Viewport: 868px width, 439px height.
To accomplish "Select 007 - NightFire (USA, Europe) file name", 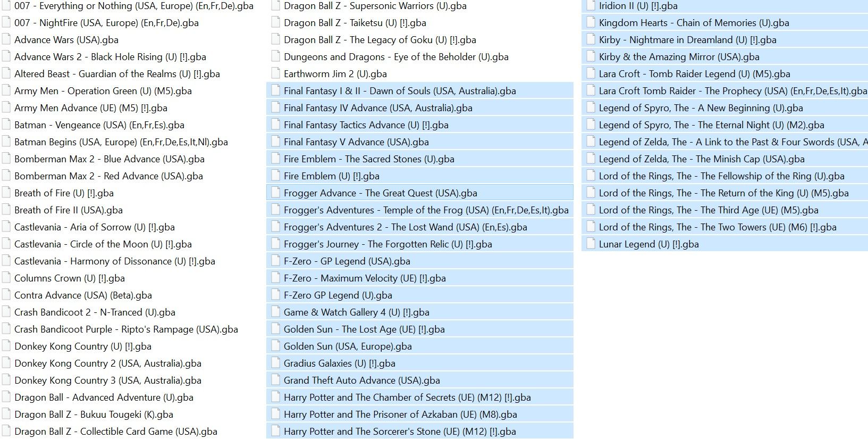I will point(106,23).
